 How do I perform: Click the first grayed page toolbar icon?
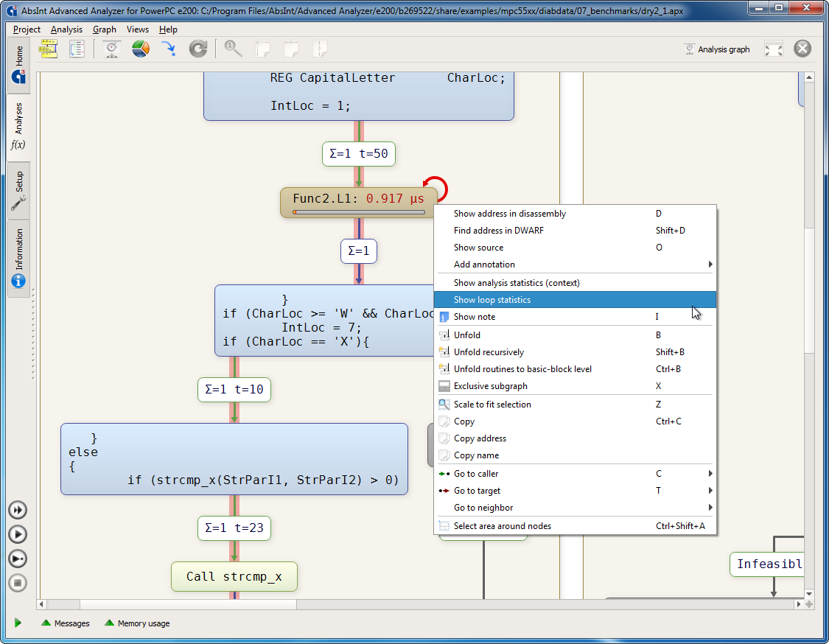coord(262,49)
